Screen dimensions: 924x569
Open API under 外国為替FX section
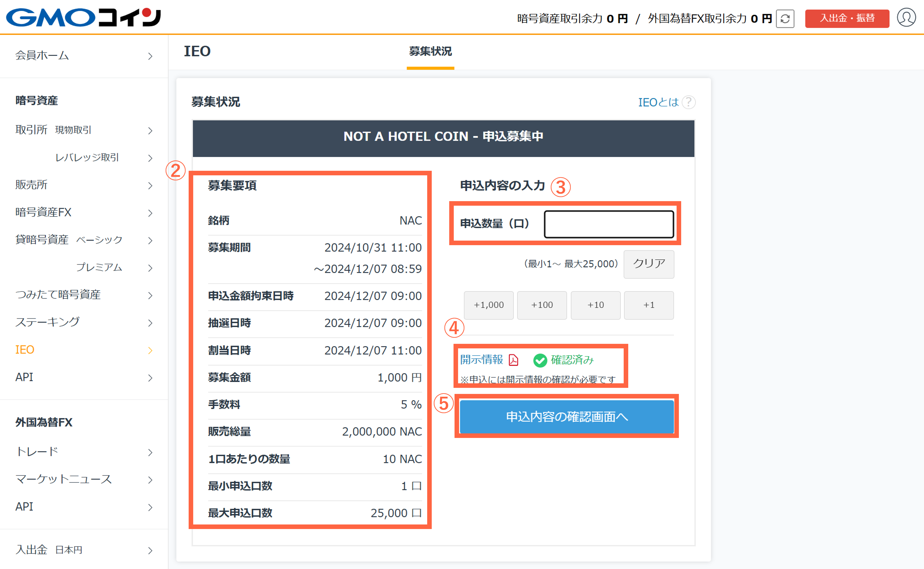tap(84, 507)
